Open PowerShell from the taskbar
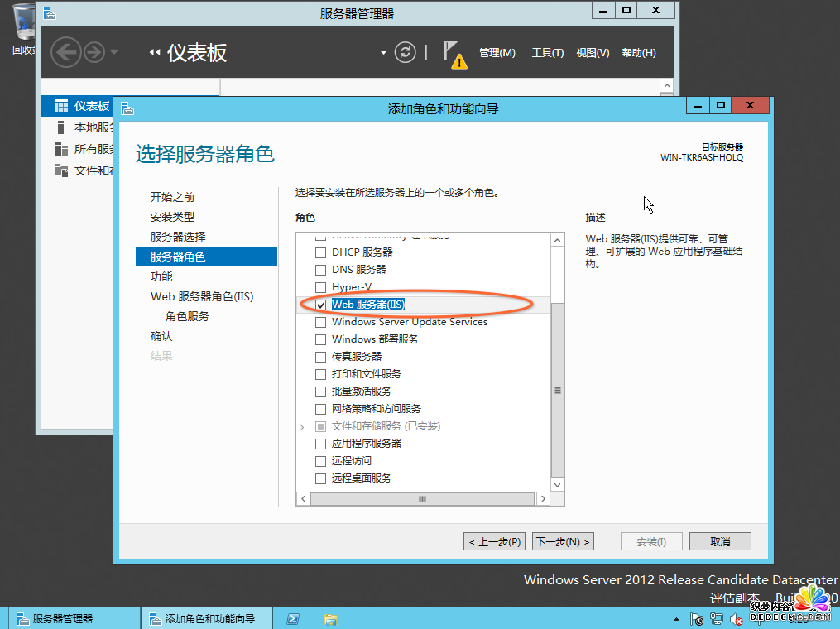This screenshot has height=629, width=840. point(292,618)
